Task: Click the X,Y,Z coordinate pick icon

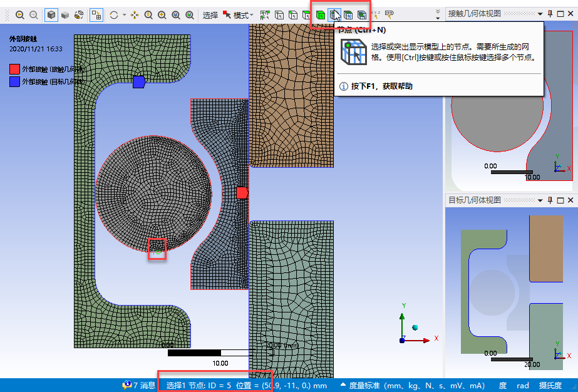Action: (376, 15)
